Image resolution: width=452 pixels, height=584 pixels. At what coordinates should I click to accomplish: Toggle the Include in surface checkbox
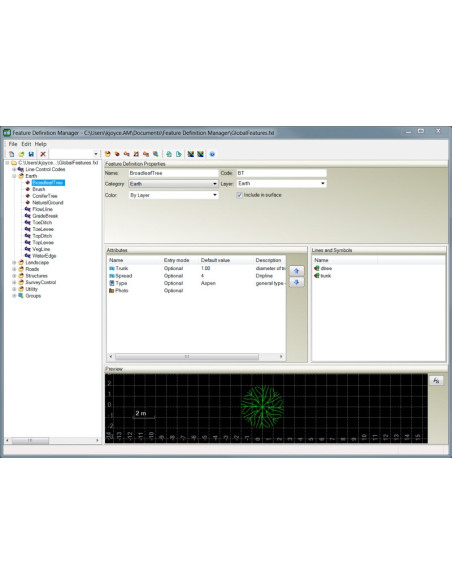239,195
